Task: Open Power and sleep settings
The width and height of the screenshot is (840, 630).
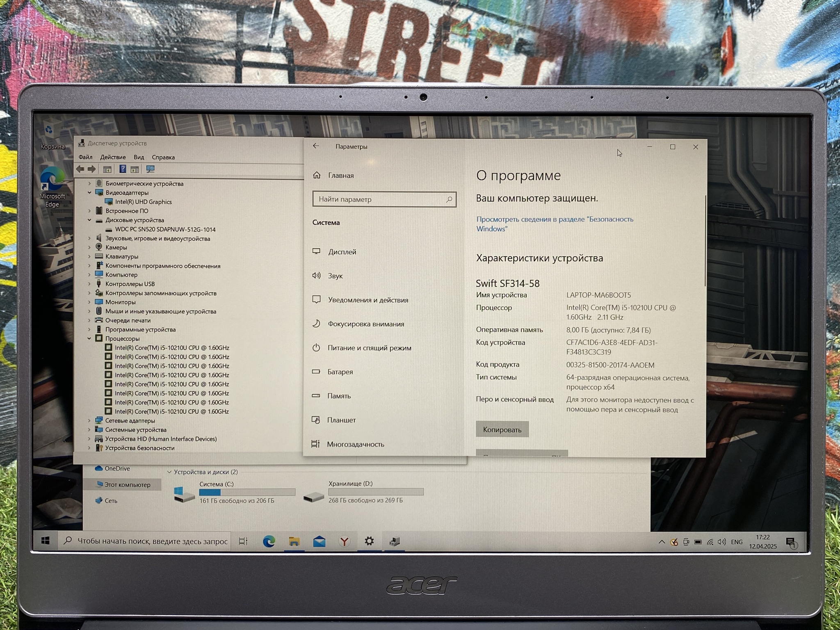Action: (x=369, y=348)
